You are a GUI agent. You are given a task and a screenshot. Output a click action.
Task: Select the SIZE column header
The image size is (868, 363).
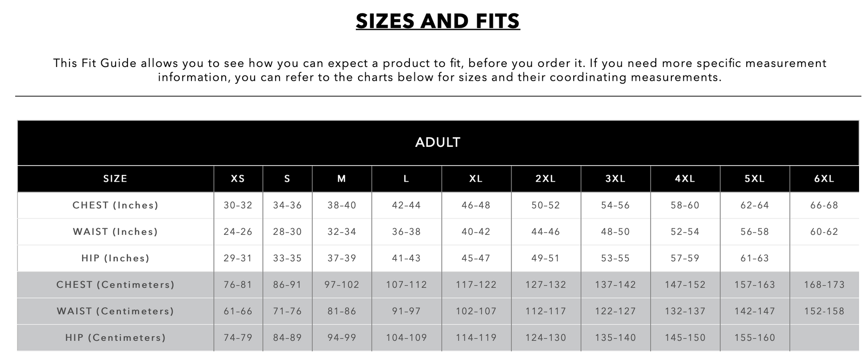116,179
